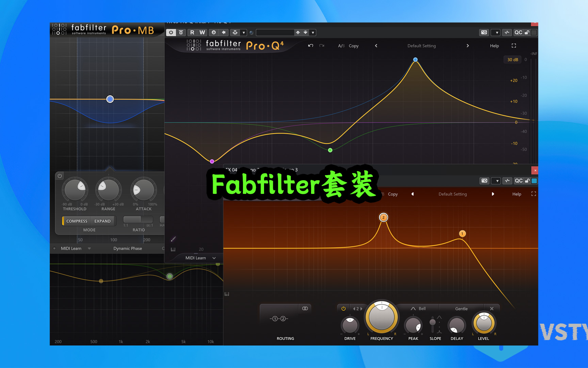Click the waveform icon in the Pro-Q 4 toolbar
The width and height of the screenshot is (588, 368).
[x=507, y=32]
